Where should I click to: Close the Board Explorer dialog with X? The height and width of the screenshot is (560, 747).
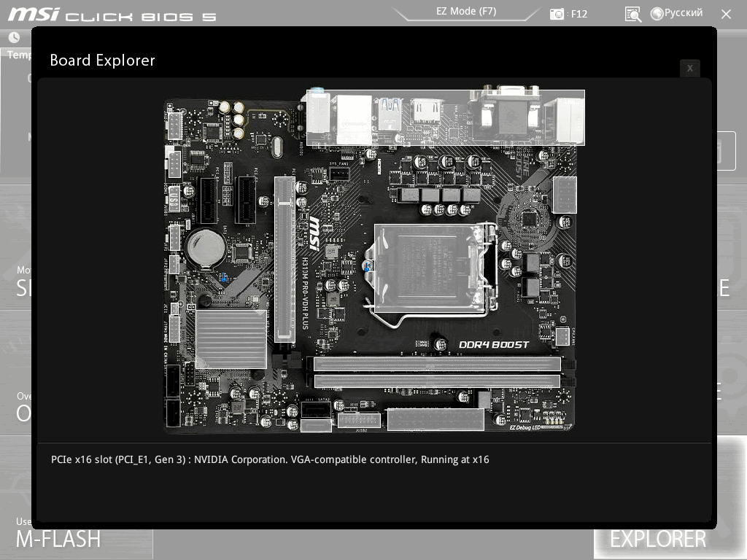(689, 68)
